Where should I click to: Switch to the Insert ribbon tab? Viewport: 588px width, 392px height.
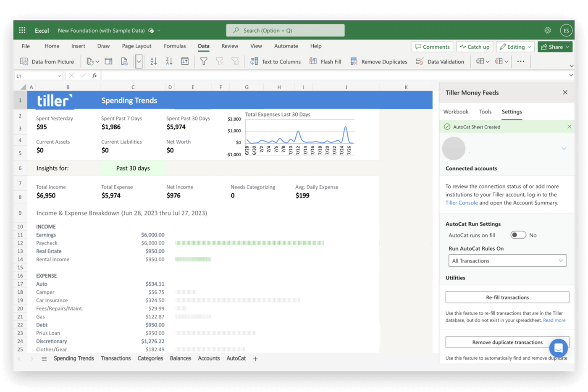tap(78, 46)
